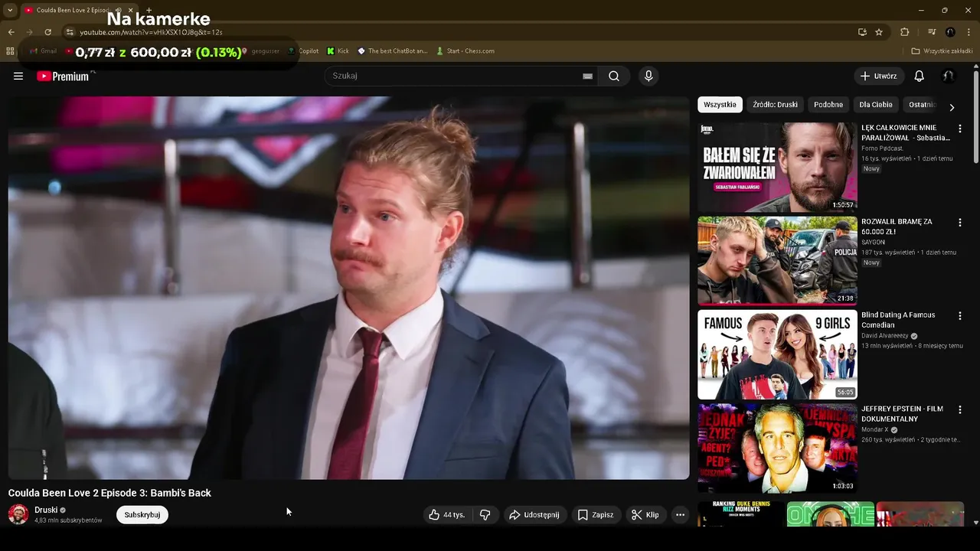Open the JEFFREY EPSTEIN documentary thumbnail

(777, 448)
